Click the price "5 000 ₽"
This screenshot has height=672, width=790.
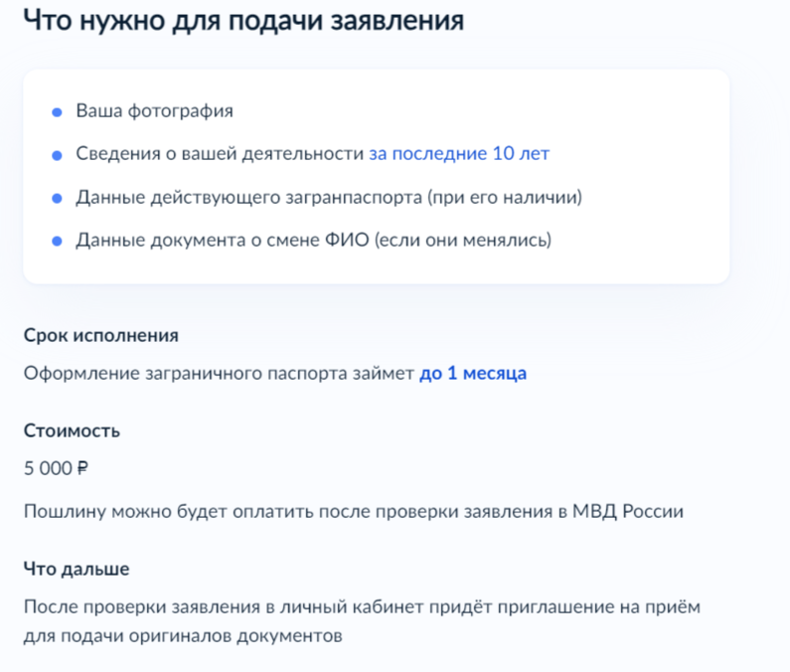click(x=56, y=468)
